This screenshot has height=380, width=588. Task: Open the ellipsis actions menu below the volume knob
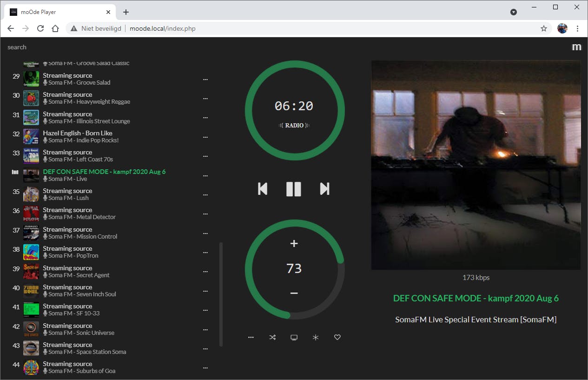(251, 337)
